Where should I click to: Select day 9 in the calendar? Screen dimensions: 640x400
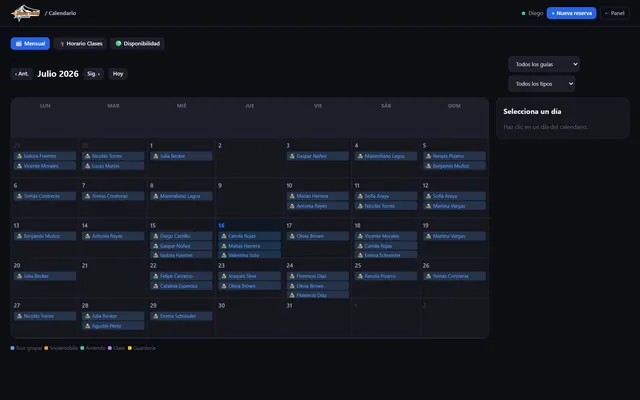click(x=249, y=198)
